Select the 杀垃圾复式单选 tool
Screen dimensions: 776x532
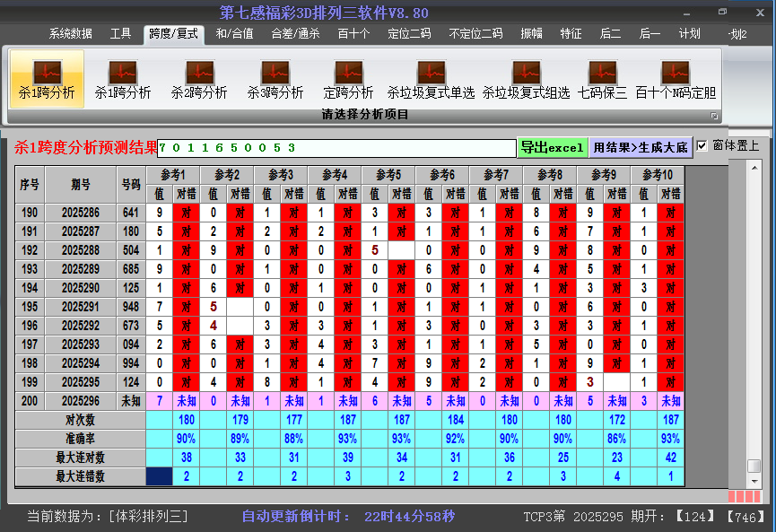[431, 79]
